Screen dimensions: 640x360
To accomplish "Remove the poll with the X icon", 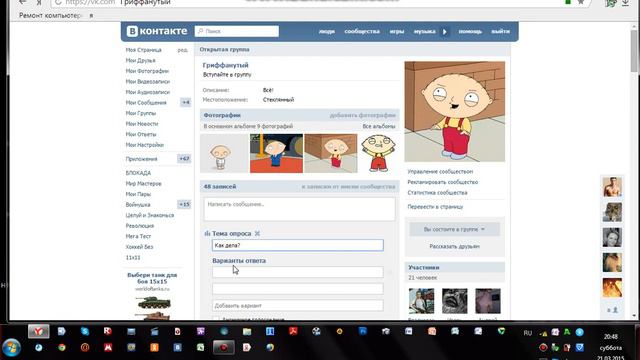I will click(x=257, y=233).
